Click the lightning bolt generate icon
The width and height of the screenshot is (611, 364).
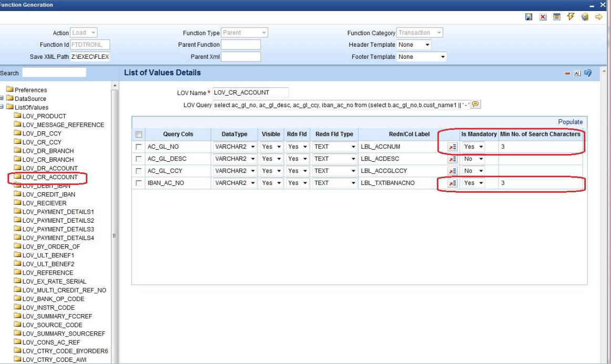571,16
